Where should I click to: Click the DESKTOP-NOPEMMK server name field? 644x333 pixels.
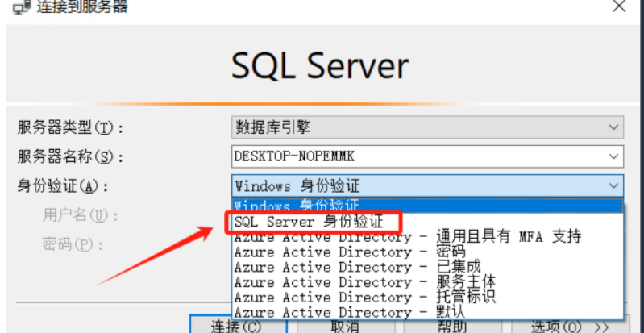[427, 156]
